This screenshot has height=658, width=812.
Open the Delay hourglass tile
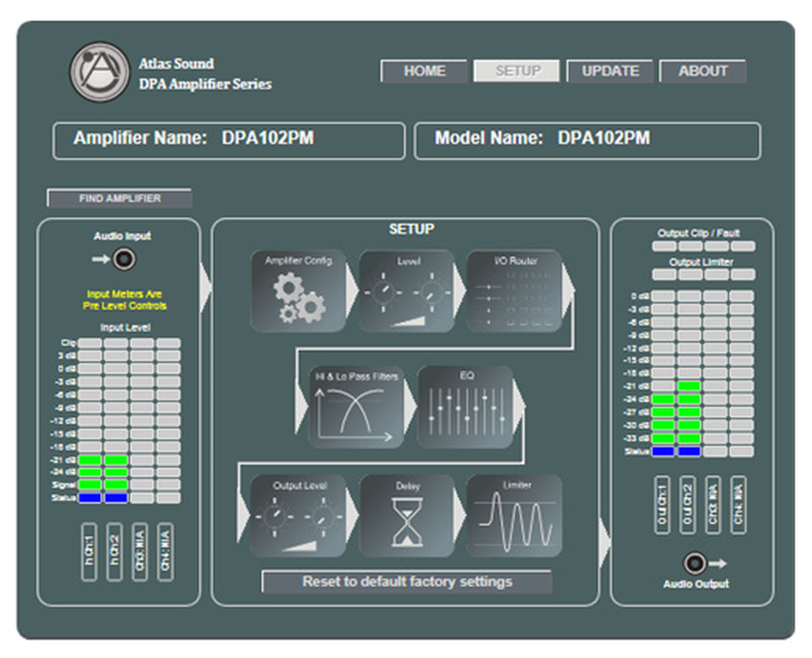pos(407,515)
